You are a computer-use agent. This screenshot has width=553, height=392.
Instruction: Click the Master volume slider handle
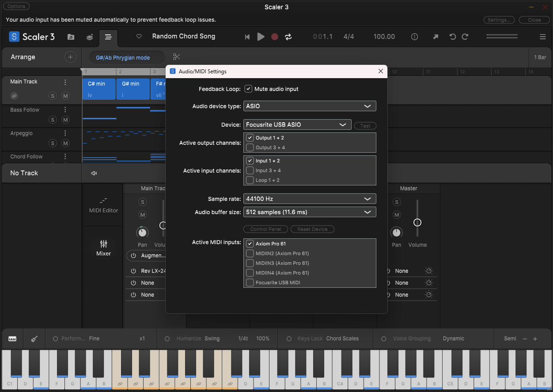click(x=417, y=222)
